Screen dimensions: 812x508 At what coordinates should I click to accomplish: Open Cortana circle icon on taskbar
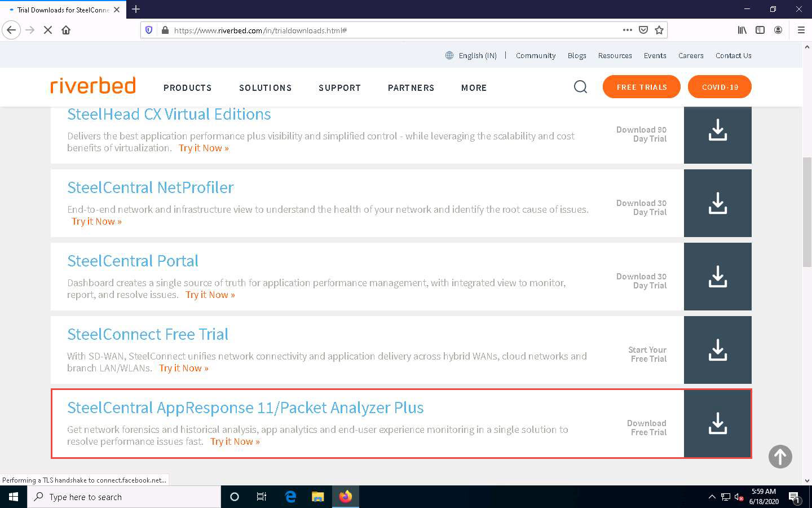tap(235, 497)
